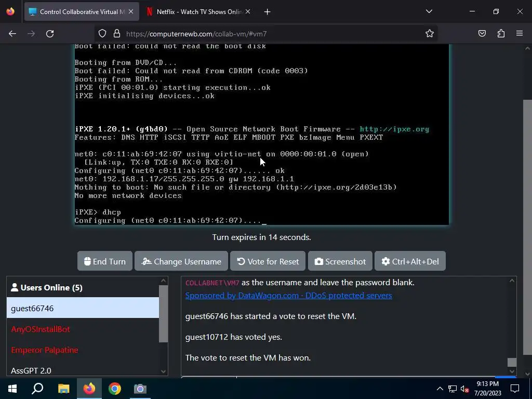This screenshot has height=399, width=532.
Task: Click the forward navigation arrow
Action: pos(31,34)
